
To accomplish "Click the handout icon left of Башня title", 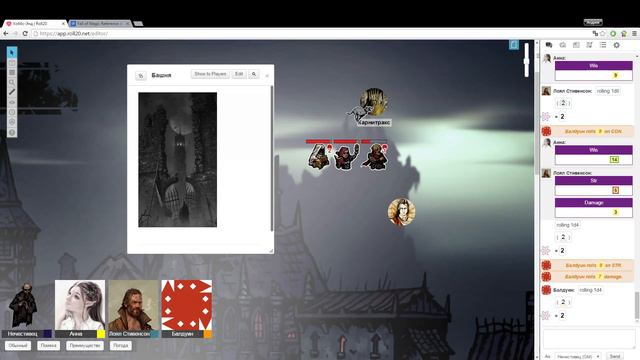I will tap(140, 76).
